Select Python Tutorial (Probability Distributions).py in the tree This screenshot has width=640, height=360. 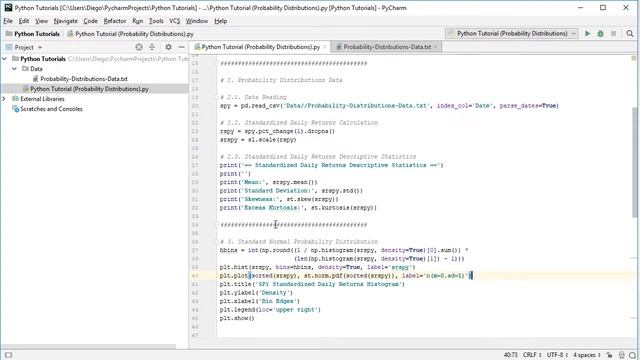[x=89, y=89]
